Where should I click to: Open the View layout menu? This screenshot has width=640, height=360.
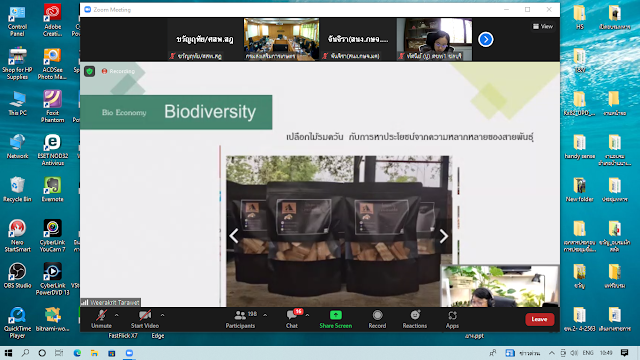(542, 26)
